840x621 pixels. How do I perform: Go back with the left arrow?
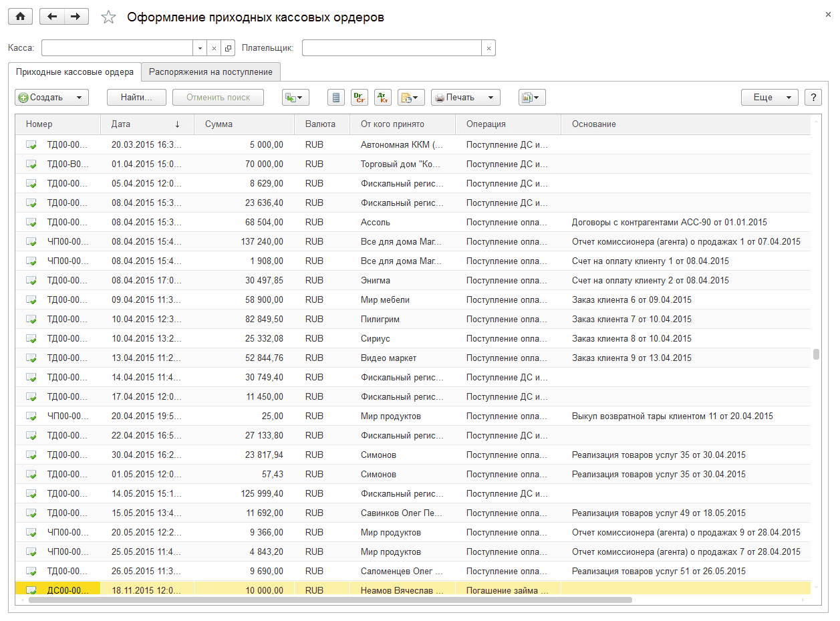pos(52,17)
